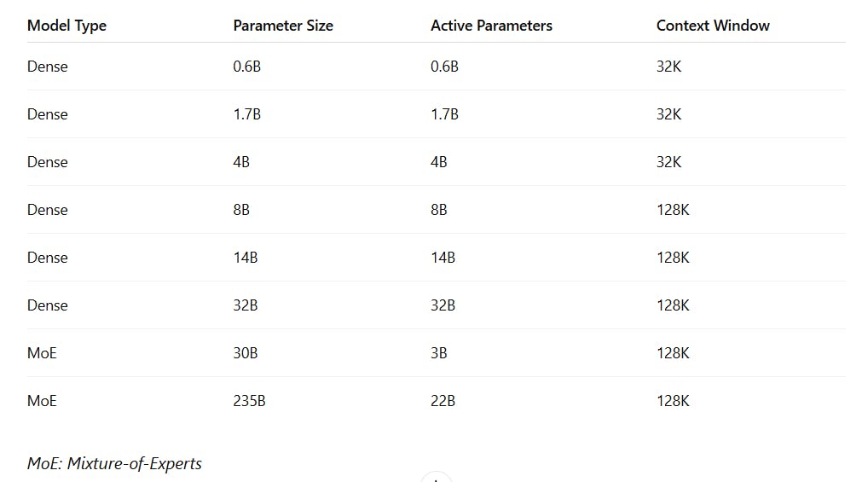
Task: Click the MoE label in the 235B row
Action: coord(42,401)
